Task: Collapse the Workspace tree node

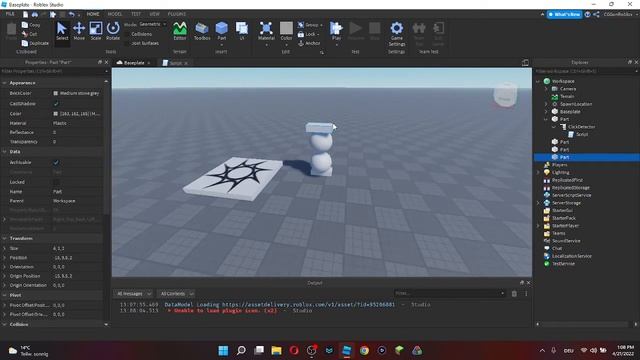Action: [538, 81]
